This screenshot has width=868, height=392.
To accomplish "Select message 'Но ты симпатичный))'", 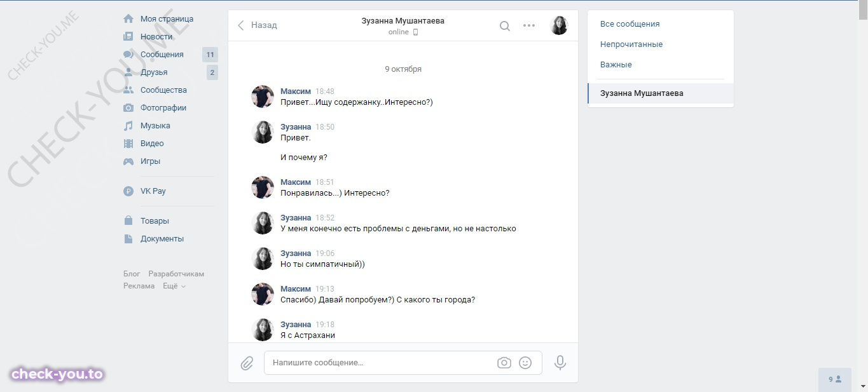I will pos(322,264).
